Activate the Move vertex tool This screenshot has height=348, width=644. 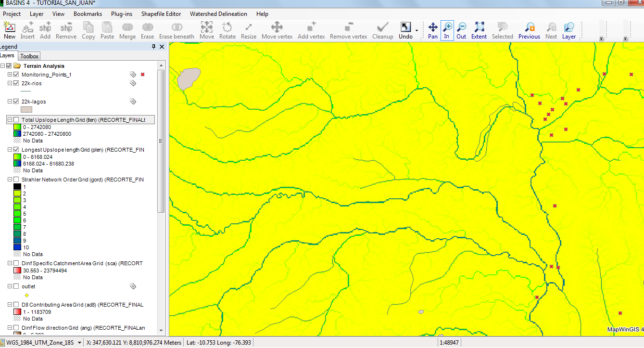[277, 30]
